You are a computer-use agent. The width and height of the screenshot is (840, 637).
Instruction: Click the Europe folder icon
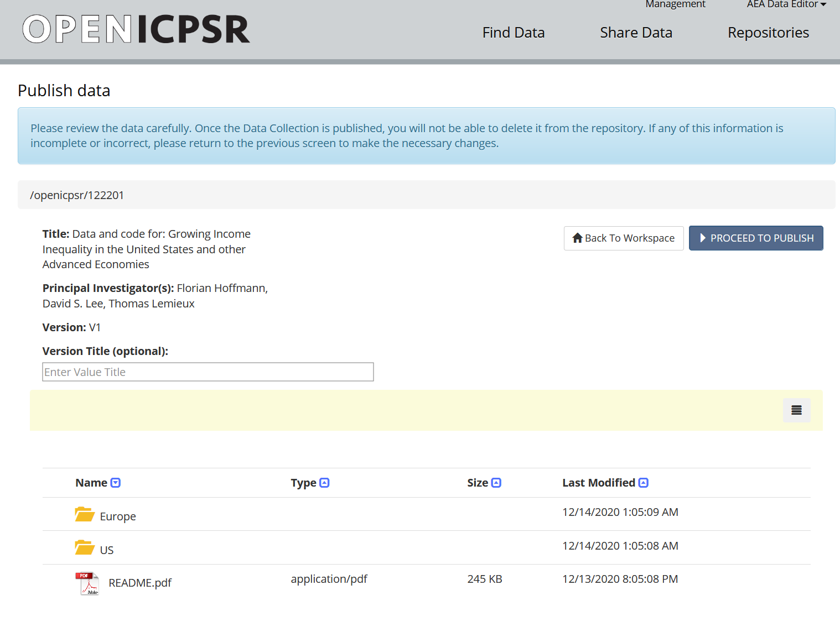coord(85,514)
